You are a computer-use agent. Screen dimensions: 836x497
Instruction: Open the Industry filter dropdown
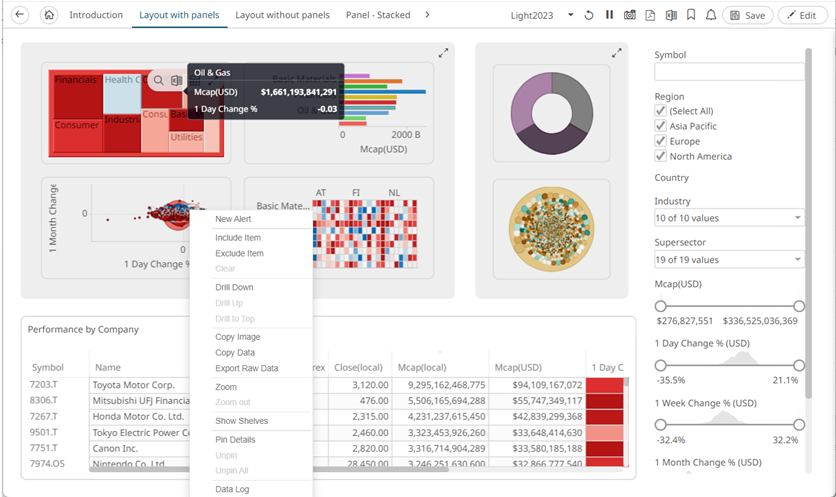click(x=729, y=218)
